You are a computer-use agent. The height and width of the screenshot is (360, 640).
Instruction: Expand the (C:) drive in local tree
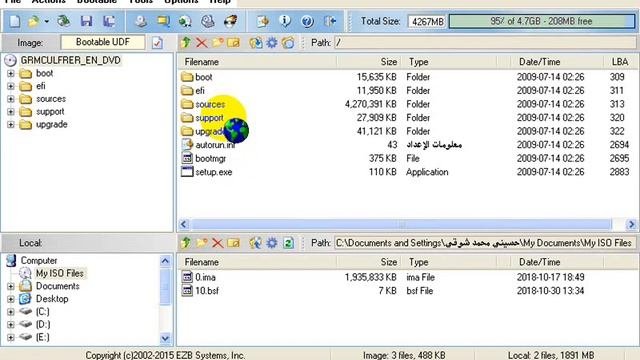coord(11,312)
